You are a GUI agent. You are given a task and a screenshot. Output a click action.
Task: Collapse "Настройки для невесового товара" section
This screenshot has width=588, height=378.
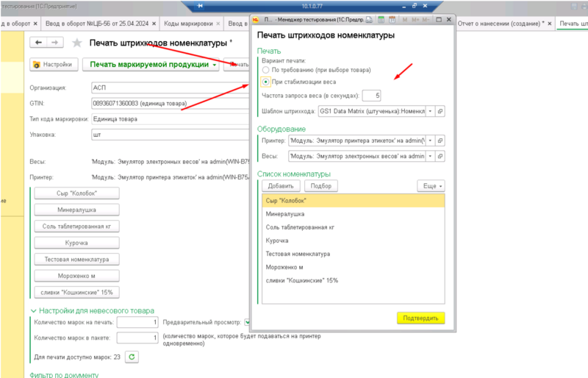pyautogui.click(x=34, y=311)
